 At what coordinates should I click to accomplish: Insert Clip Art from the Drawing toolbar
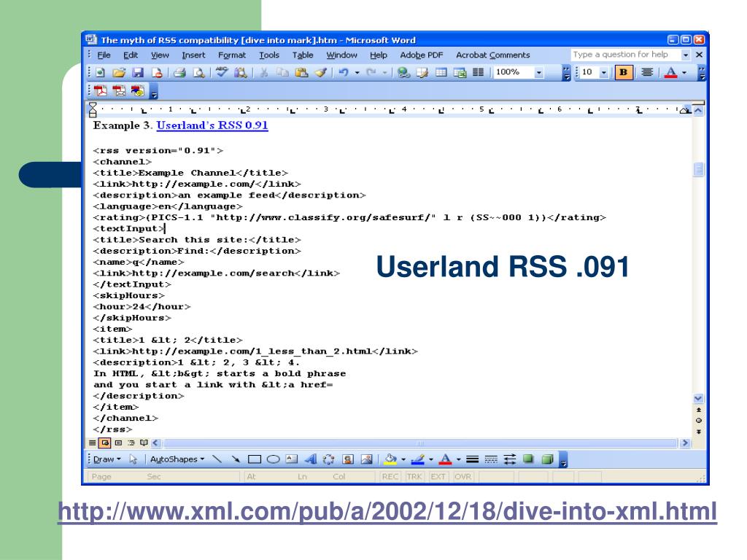348,459
